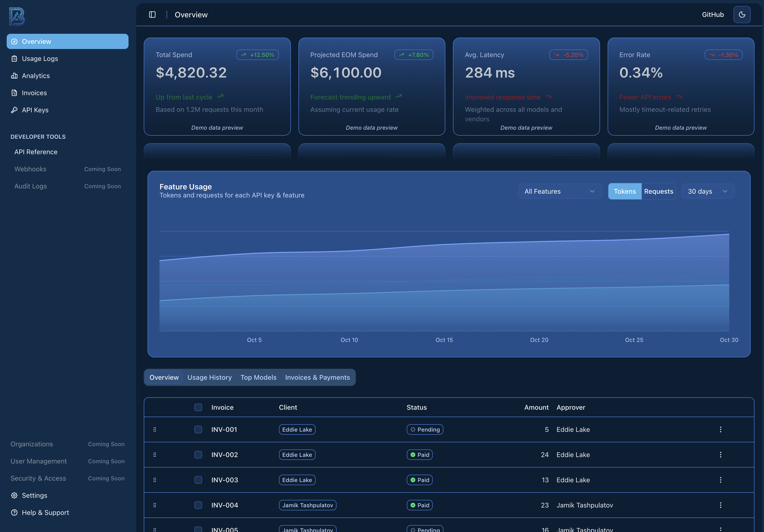Open Settings with the gear icon
The height and width of the screenshot is (532, 764).
pyautogui.click(x=14, y=495)
